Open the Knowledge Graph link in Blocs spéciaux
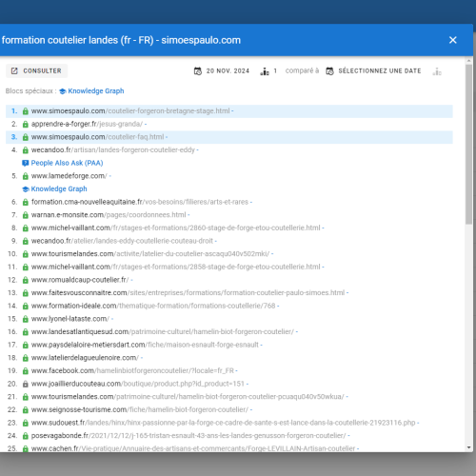The height and width of the screenshot is (476, 476). [96, 91]
